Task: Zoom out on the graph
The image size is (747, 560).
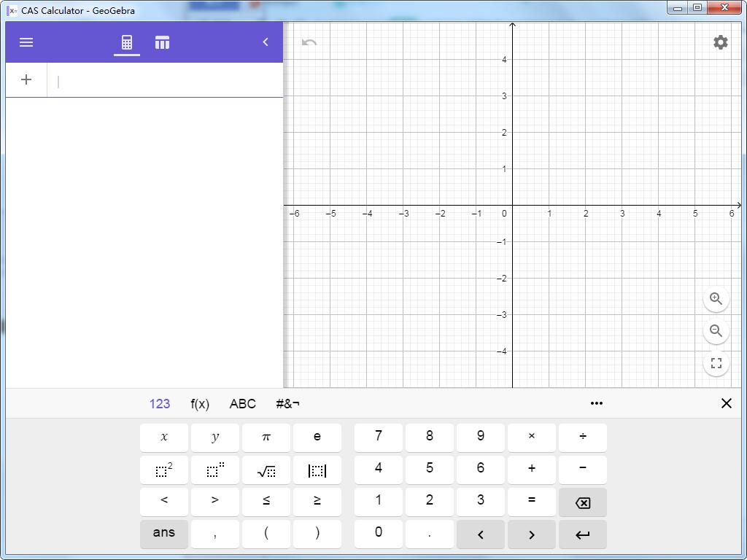Action: (716, 330)
